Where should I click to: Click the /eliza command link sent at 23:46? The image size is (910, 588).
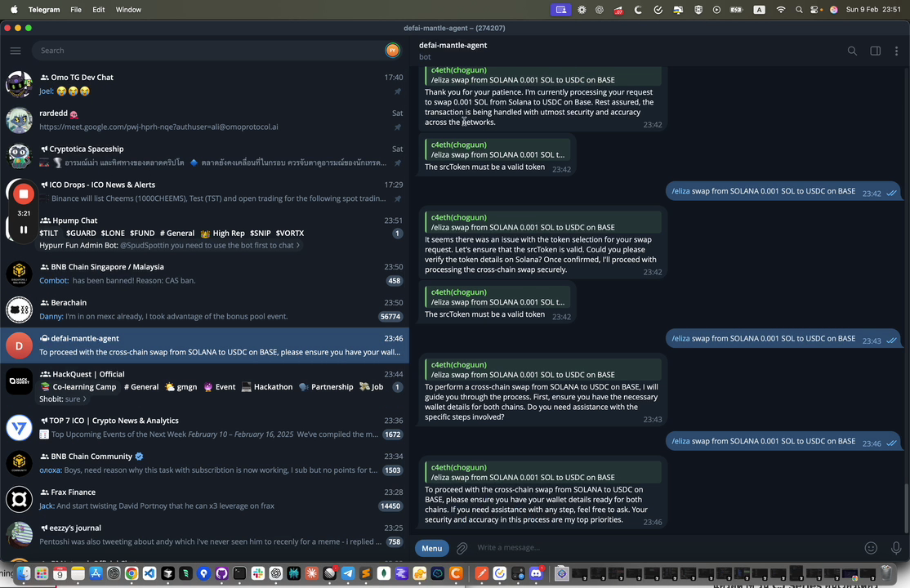pos(680,441)
